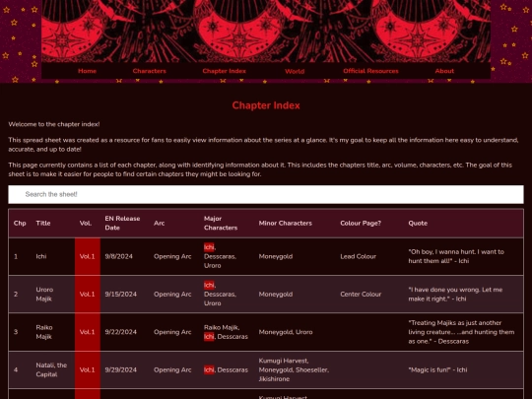Screen dimensions: 532x399
Task: Click Opening Arc in chapter 1 row
Action: [172, 256]
